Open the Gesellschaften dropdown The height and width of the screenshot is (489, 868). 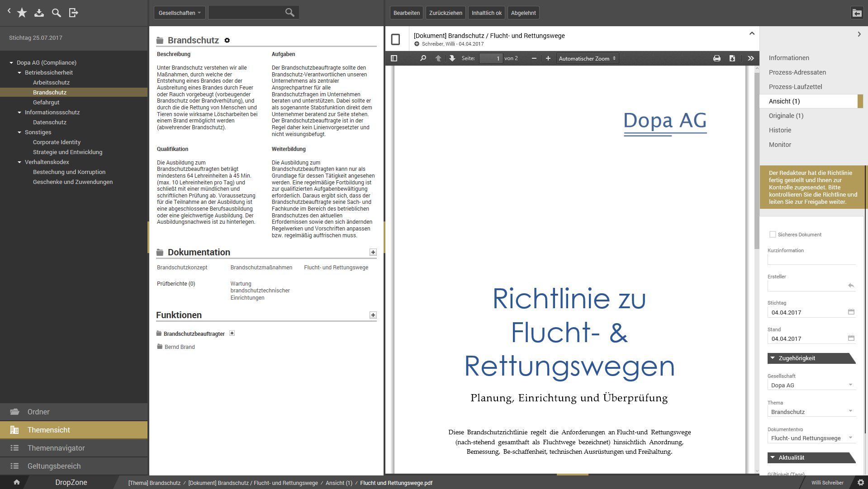[x=180, y=13]
